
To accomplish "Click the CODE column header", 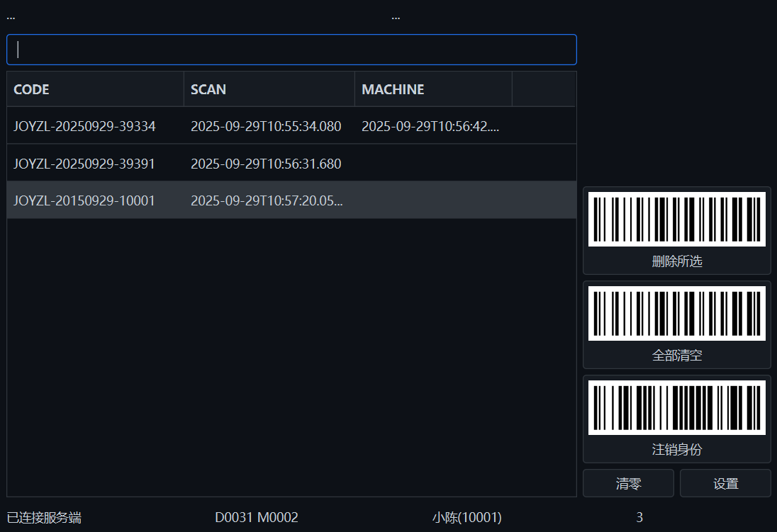I will (x=95, y=89).
